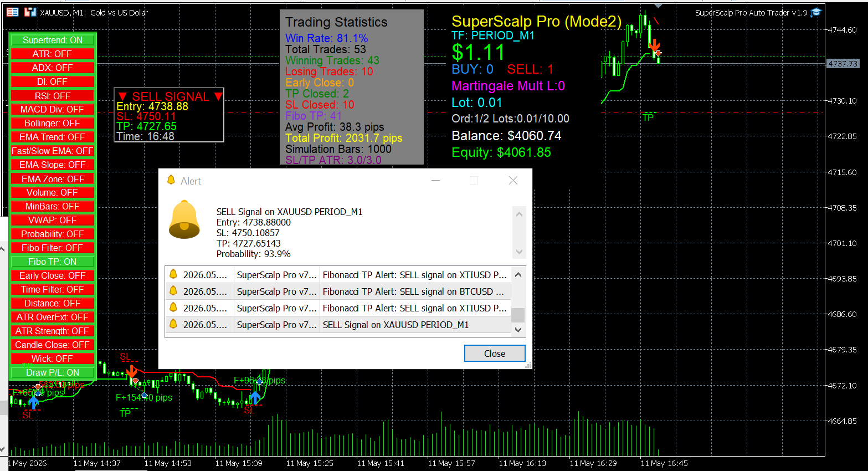Click the chart grid icon beside the XAUUSD title

pos(12,12)
